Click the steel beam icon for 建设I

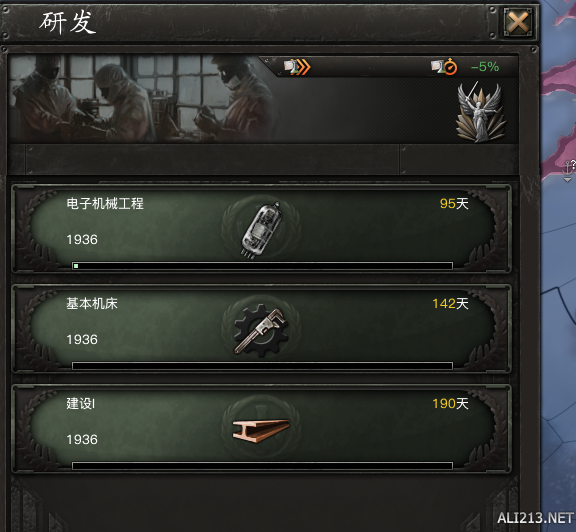tap(261, 430)
